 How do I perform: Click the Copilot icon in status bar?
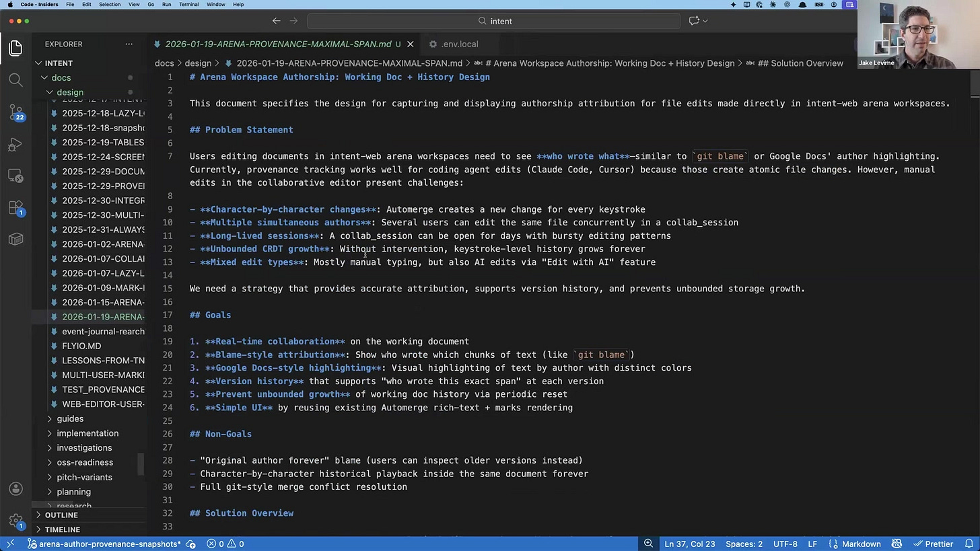coord(897,544)
